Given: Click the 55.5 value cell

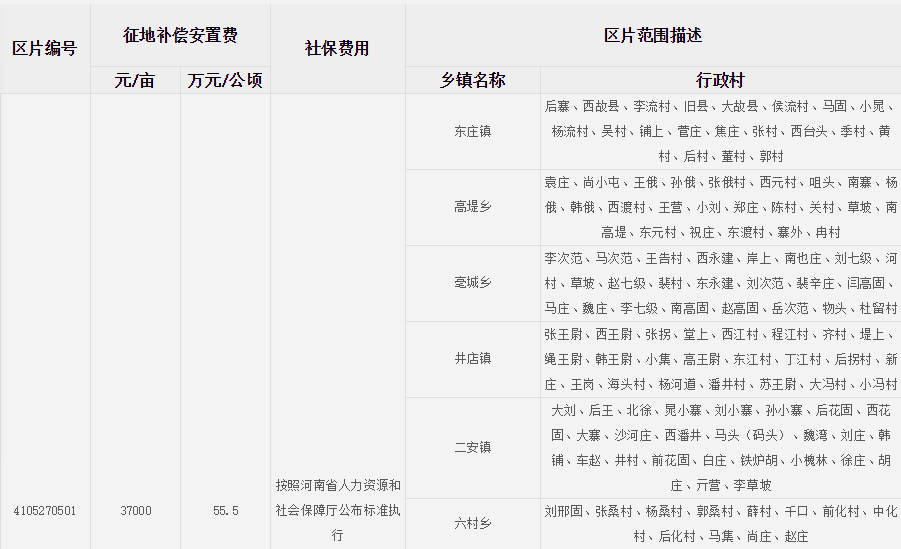Looking at the screenshot, I should click(225, 510).
